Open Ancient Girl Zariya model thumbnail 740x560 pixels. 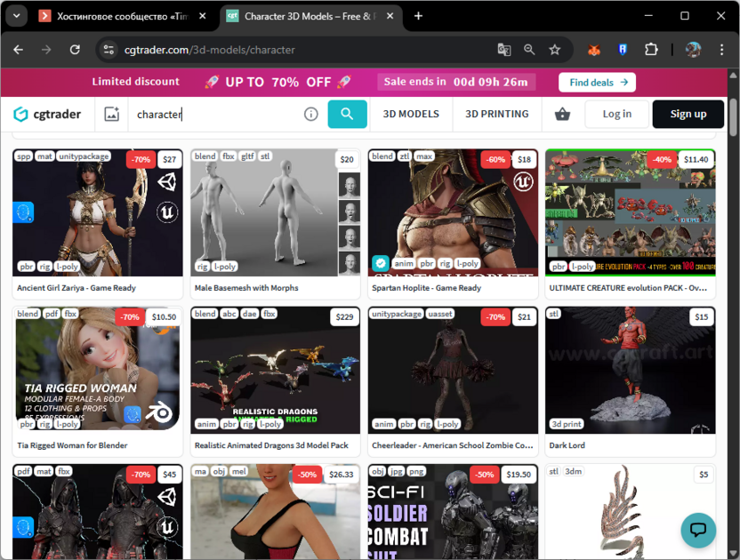98,212
